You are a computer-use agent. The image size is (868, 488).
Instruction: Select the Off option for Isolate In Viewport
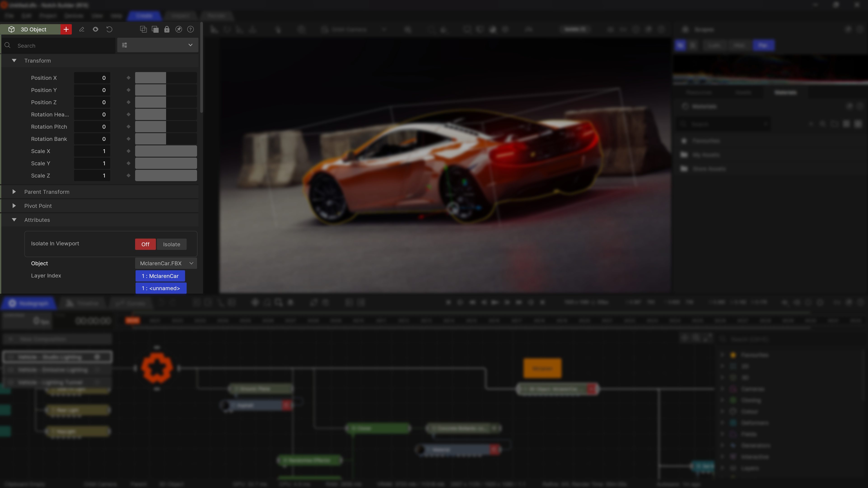click(x=145, y=244)
